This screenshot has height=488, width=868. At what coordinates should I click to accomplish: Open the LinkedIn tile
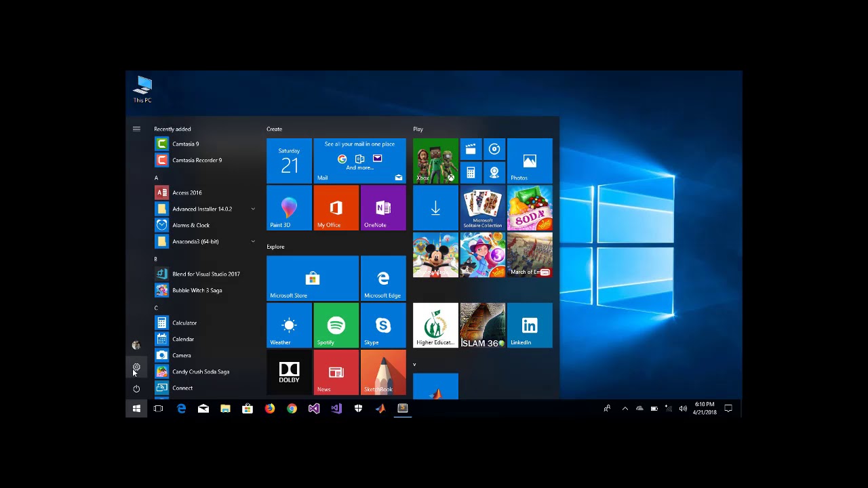530,325
